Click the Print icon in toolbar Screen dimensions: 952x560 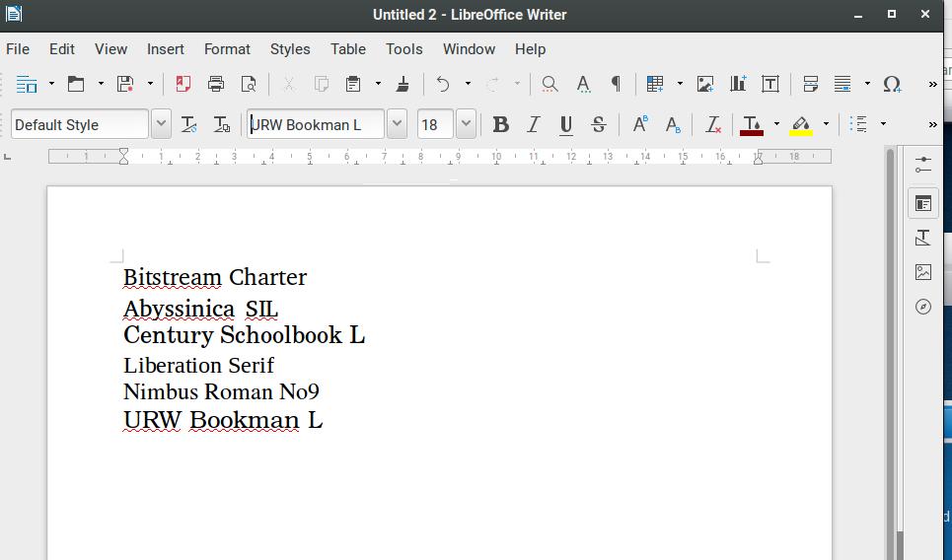coord(216,84)
